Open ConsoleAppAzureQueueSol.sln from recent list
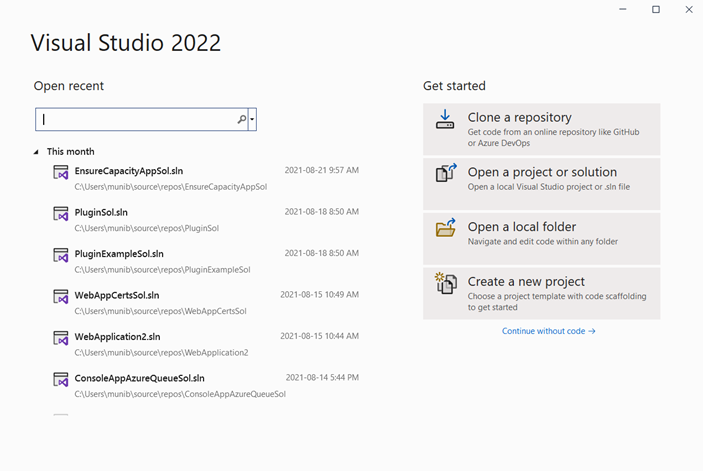 pyautogui.click(x=139, y=378)
